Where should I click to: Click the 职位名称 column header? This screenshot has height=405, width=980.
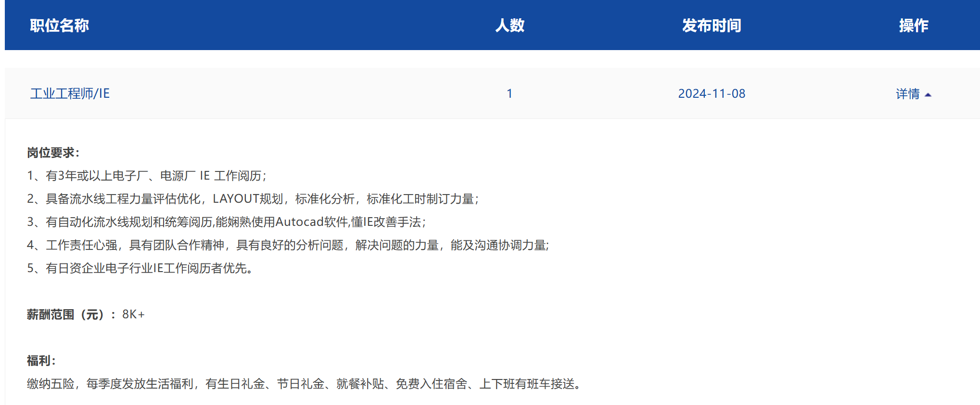tap(59, 26)
